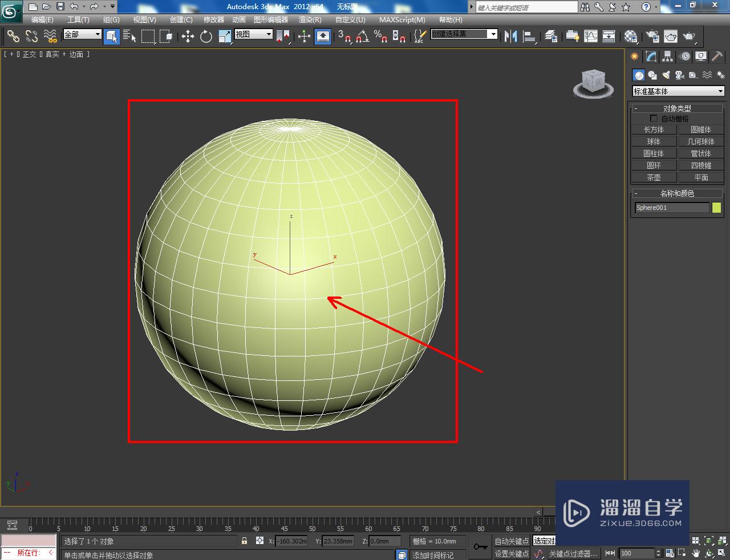Toggle the Window/Crossing selection icon
Image resolution: width=730 pixels, height=560 pixels.
(x=166, y=36)
